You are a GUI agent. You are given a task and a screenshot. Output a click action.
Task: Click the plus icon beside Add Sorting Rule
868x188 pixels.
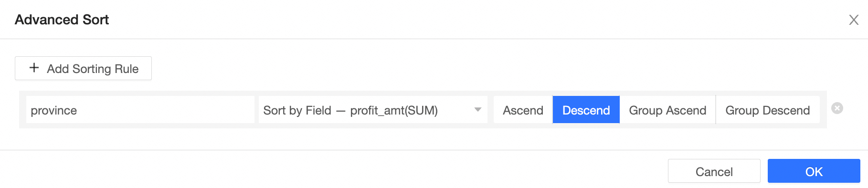(x=34, y=68)
